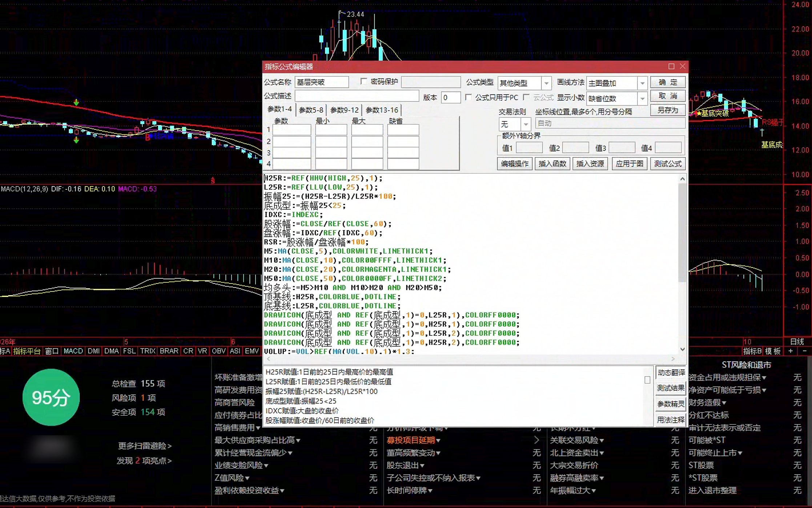Click 插入函数 button
The height and width of the screenshot is (508, 812).
pos(552,164)
